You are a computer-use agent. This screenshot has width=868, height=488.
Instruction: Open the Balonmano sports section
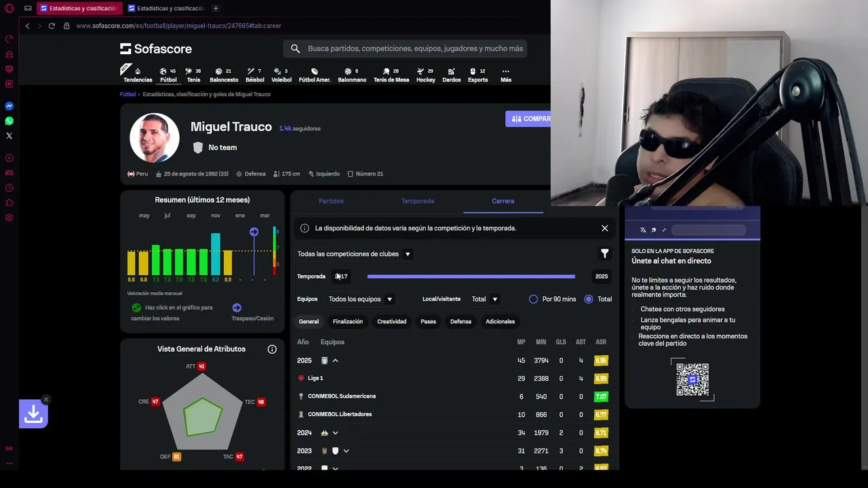[x=352, y=75]
